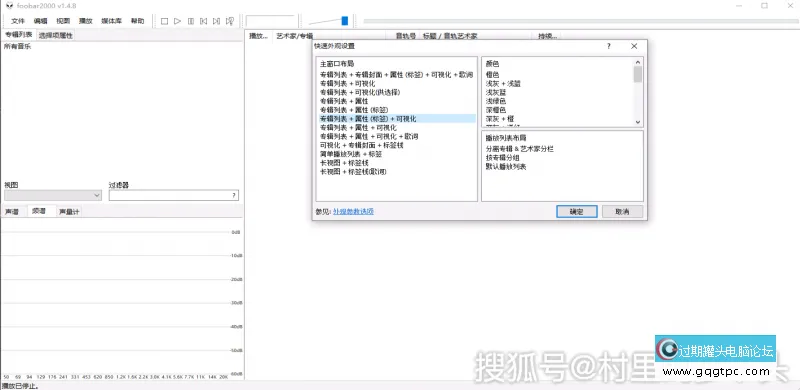Select 深橙色 color scheme

coord(496,110)
